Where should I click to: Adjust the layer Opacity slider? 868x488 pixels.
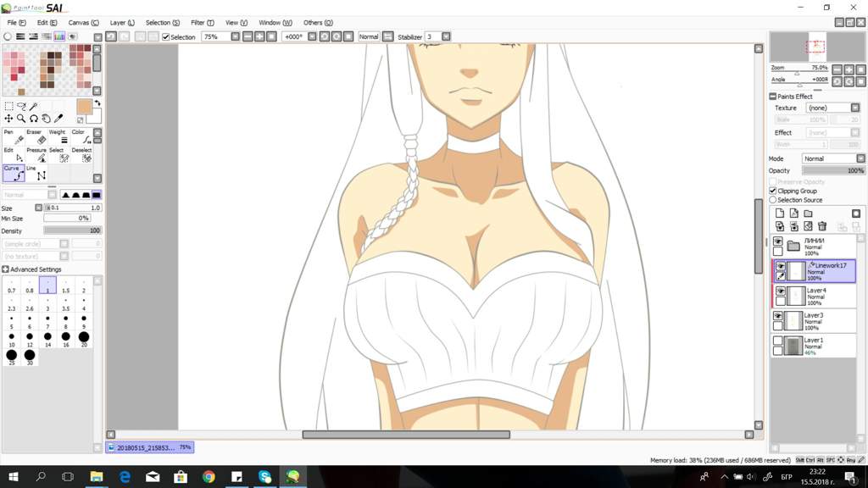pos(833,171)
